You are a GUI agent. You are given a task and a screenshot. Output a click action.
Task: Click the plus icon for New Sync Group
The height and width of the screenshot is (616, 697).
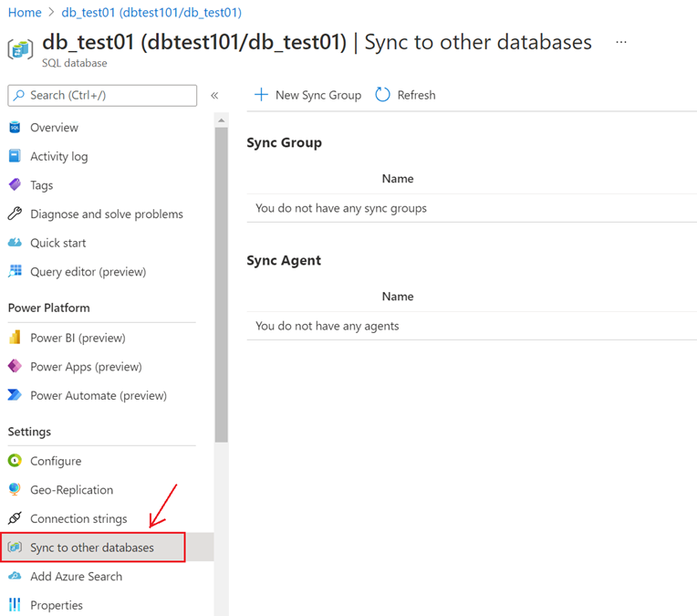click(261, 95)
